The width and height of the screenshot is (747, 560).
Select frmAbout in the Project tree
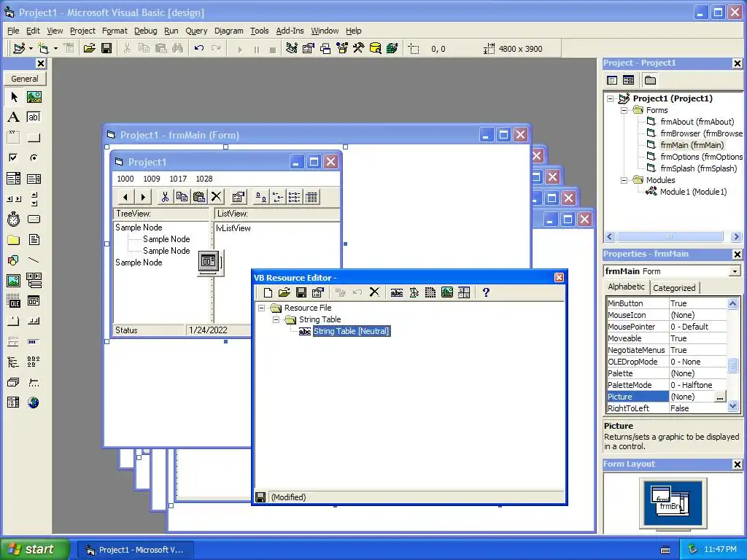coord(697,122)
